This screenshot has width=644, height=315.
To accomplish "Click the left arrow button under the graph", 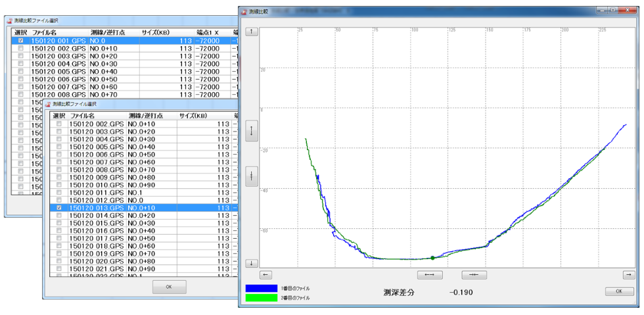I will pyautogui.click(x=265, y=275).
